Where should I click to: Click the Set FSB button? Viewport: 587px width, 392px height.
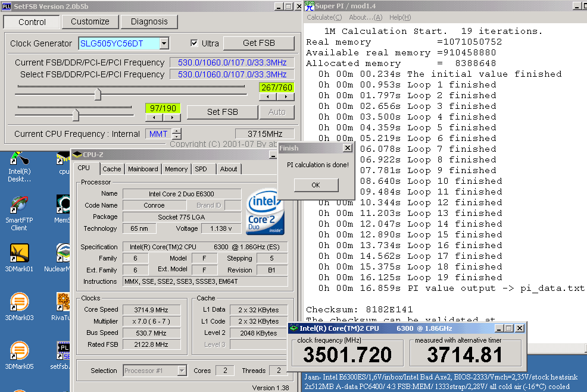click(223, 112)
